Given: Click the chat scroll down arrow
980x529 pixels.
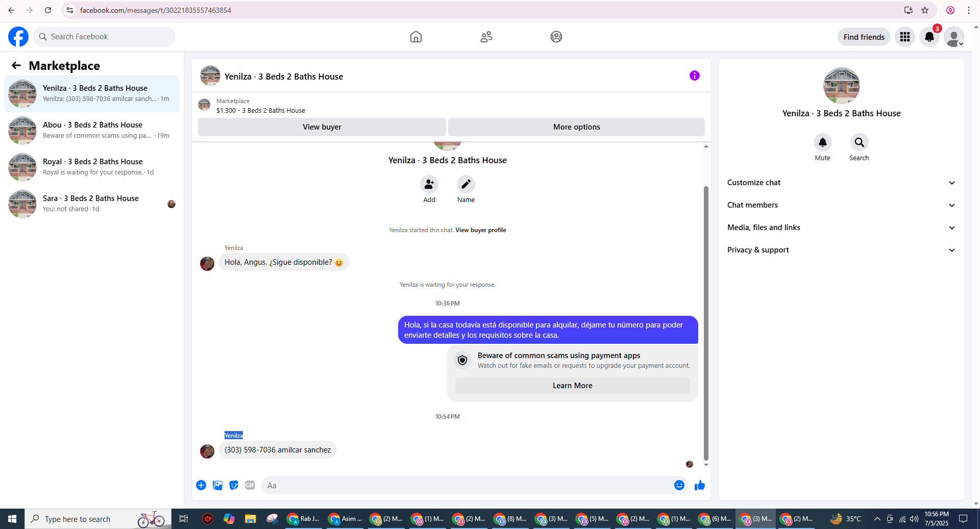Looking at the screenshot, I should pos(706,465).
